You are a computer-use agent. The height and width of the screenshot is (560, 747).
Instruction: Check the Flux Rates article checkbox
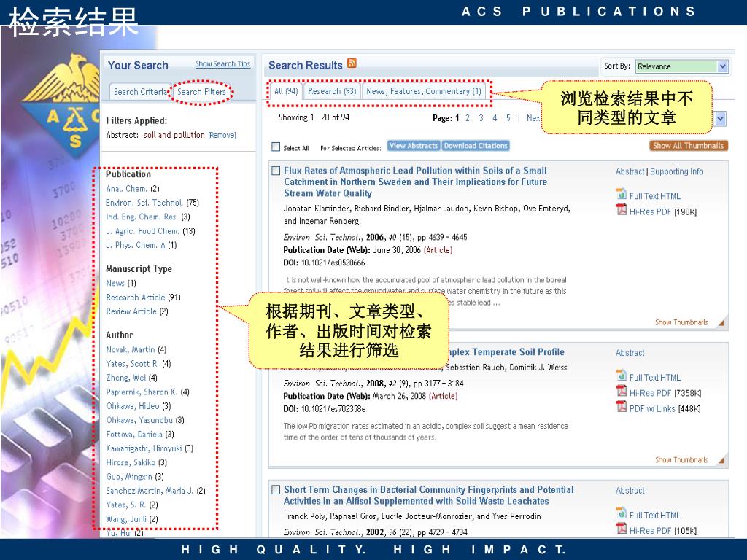coord(275,171)
